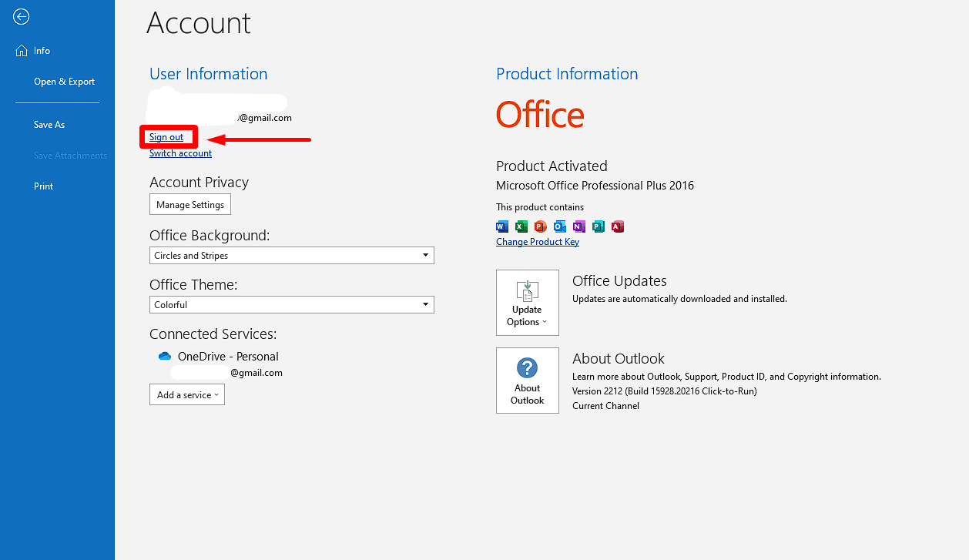Click the Access product icon
This screenshot has width=969, height=560.
point(618,226)
